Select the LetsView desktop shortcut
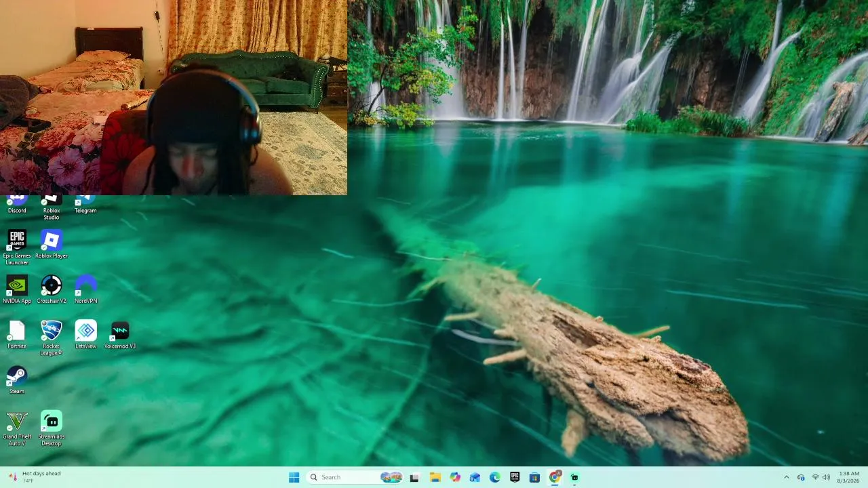 click(85, 335)
